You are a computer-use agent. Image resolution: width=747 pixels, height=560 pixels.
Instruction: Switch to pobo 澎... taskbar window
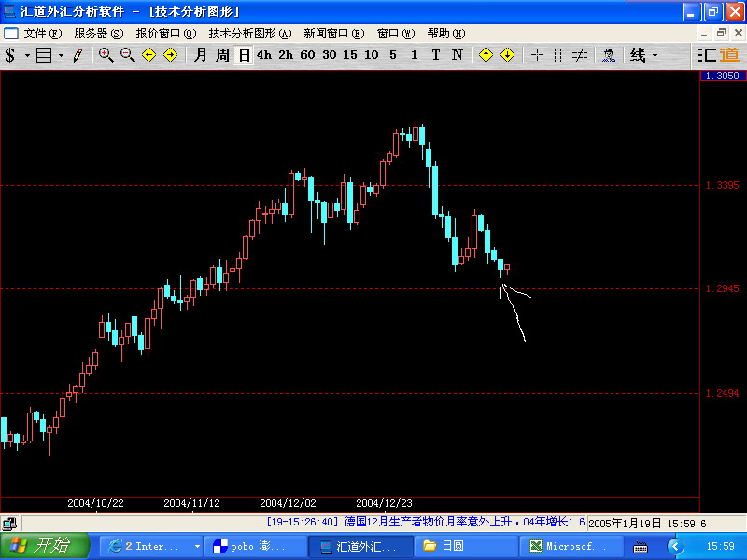[256, 546]
